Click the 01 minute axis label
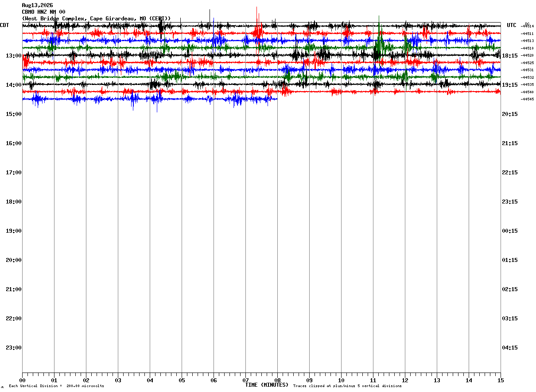 (54, 380)
